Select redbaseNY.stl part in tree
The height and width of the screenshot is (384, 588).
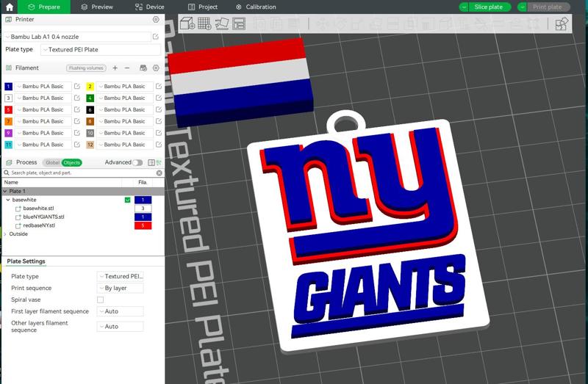(x=39, y=225)
